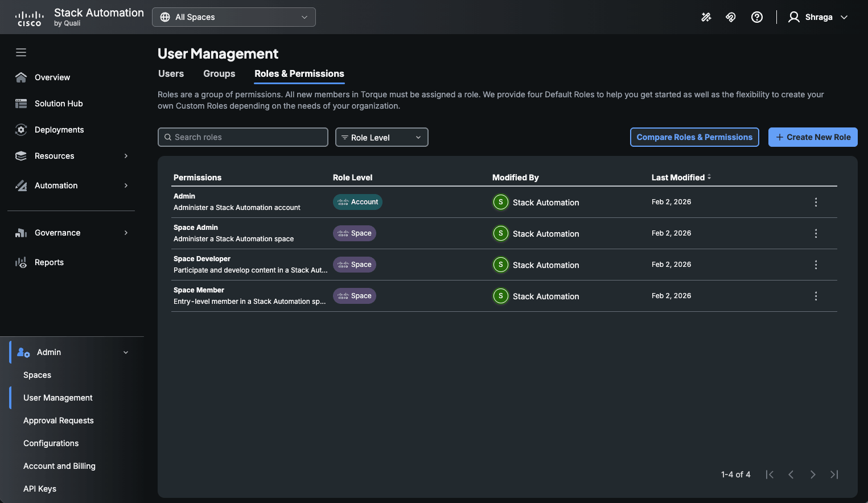
Task: Expand the Resources submenu chevron
Action: [x=126, y=156]
